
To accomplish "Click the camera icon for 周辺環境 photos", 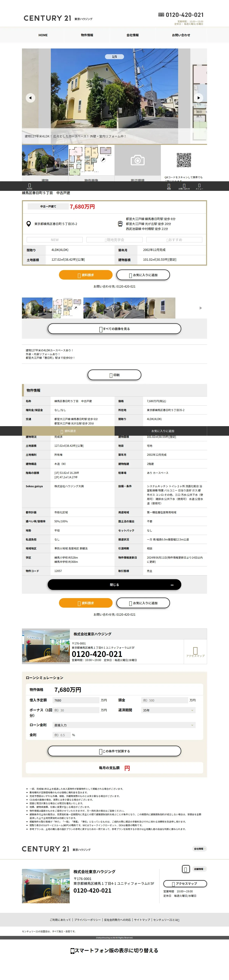I will [137, 160].
